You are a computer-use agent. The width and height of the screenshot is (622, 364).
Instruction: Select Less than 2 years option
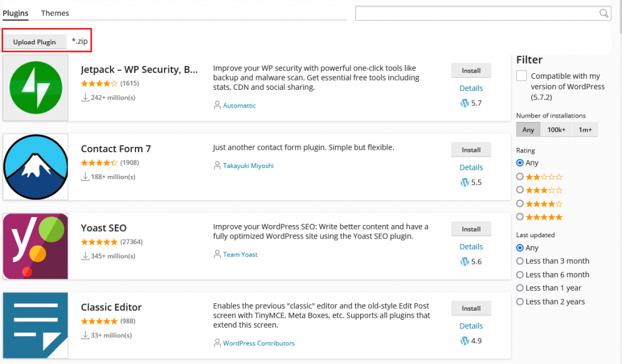(x=520, y=302)
